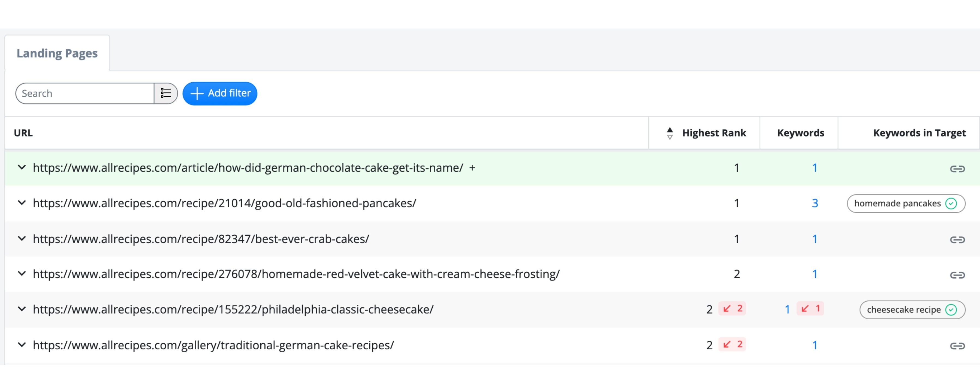980x369 pixels.
Task: Expand the homemade-red-velvet-cake row
Action: pyautogui.click(x=22, y=274)
